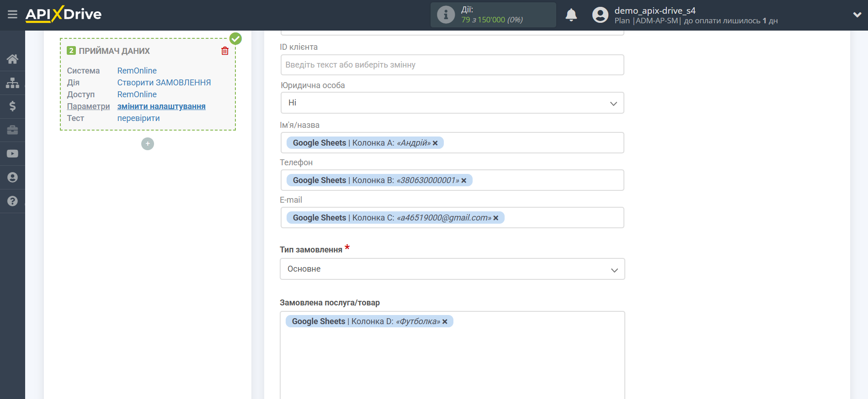Click the Колонка D Футболка variable tag

[x=369, y=321]
